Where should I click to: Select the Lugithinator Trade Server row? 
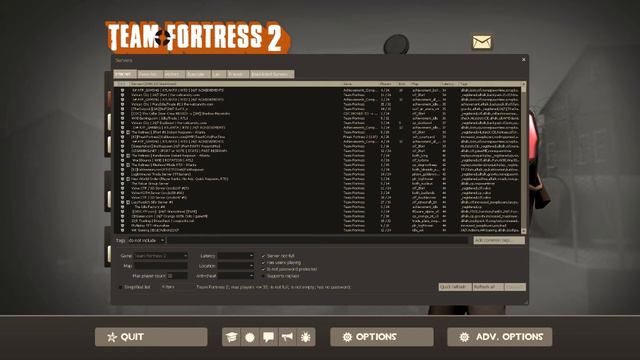(318, 174)
